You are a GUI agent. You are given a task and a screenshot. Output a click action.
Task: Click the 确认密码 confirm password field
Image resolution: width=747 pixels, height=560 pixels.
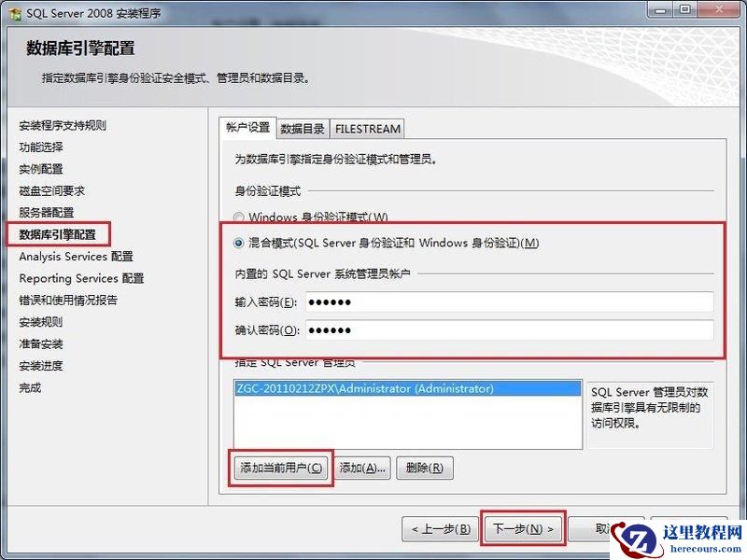509,330
